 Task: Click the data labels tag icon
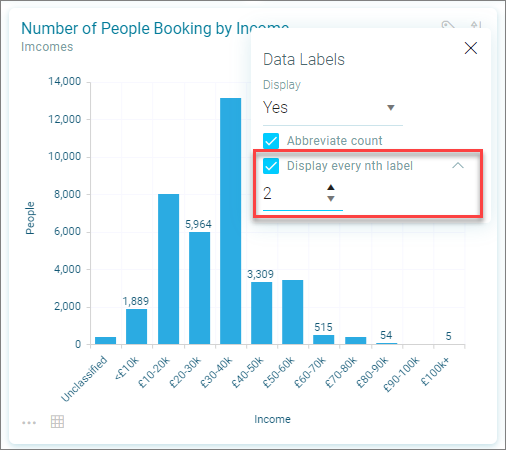[448, 25]
